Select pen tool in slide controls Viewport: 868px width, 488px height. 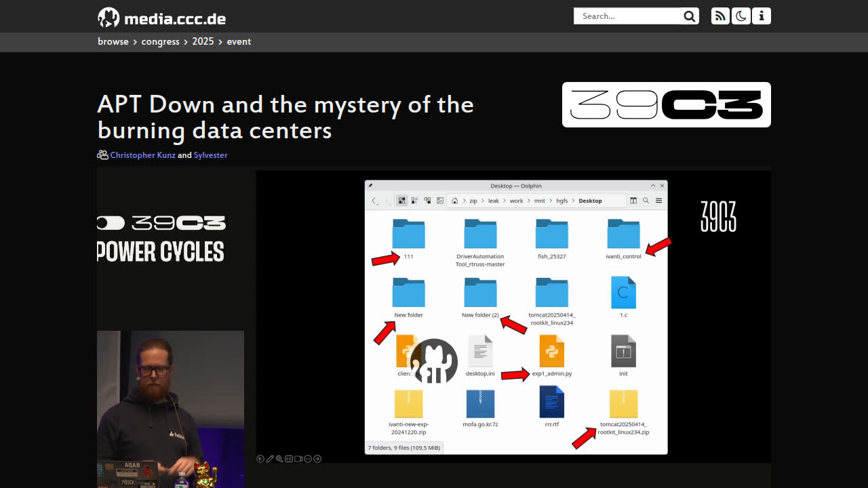pos(270,459)
